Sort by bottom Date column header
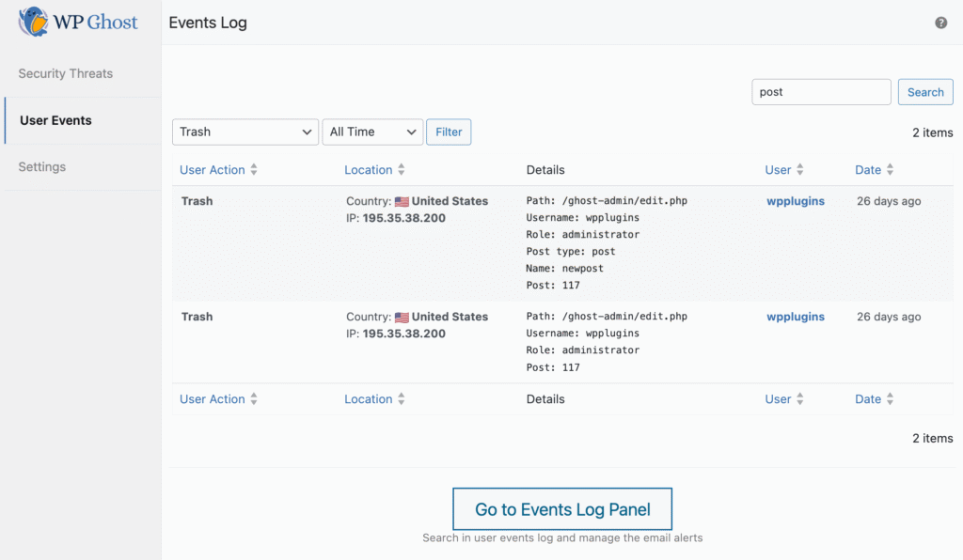 coord(868,399)
